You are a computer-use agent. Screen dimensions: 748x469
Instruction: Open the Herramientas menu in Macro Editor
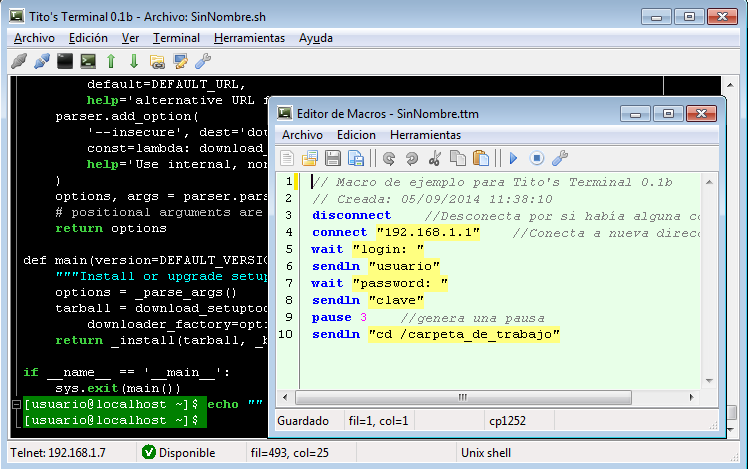pyautogui.click(x=425, y=135)
